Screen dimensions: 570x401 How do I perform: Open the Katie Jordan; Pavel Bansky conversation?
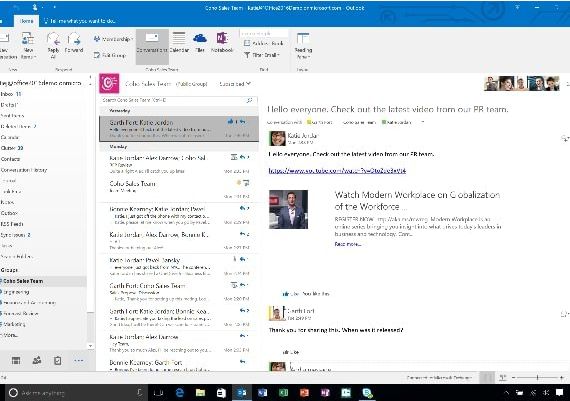click(179, 266)
